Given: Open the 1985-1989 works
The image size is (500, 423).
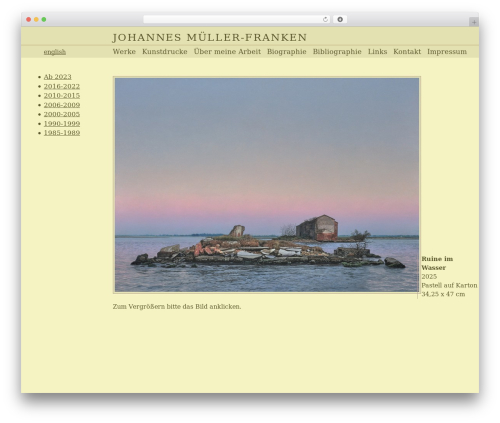Looking at the screenshot, I should pos(62,133).
